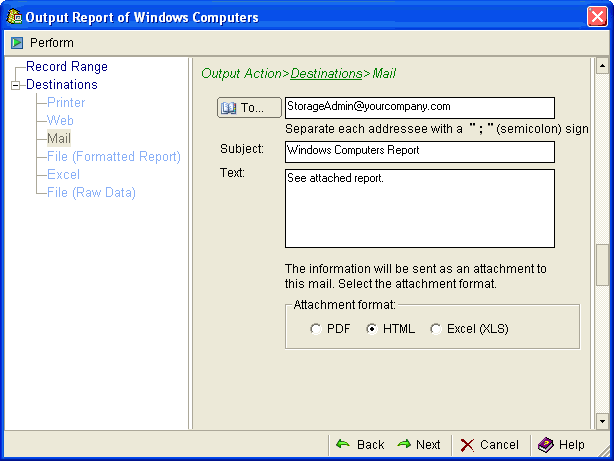The height and width of the screenshot is (461, 614).
Task: Proceed with the Next button
Action: tap(419, 445)
